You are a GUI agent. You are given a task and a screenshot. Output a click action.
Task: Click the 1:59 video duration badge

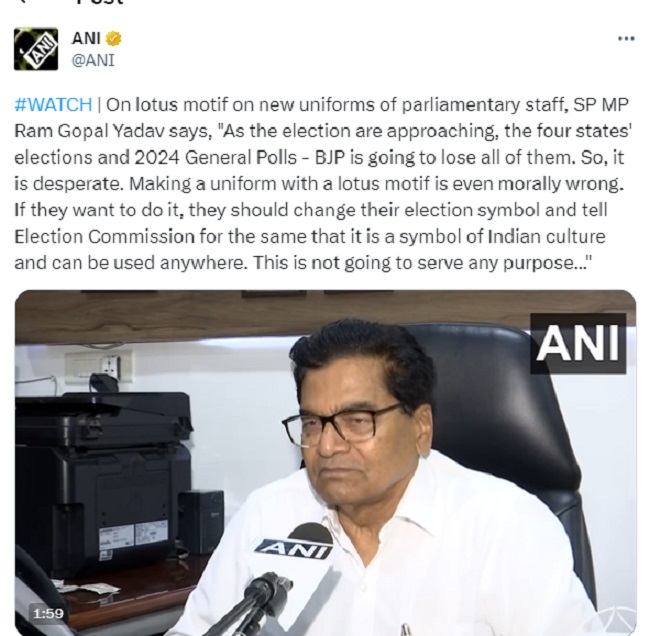48,613
